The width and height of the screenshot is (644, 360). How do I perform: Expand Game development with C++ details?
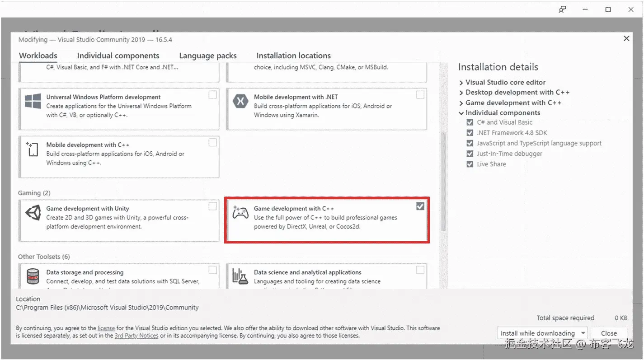pos(461,103)
